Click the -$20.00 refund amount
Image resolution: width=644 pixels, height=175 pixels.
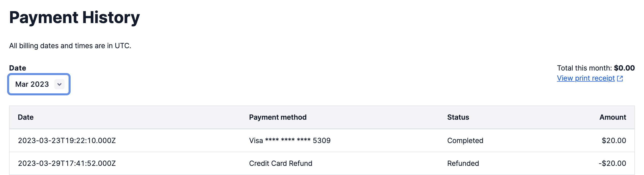click(612, 163)
